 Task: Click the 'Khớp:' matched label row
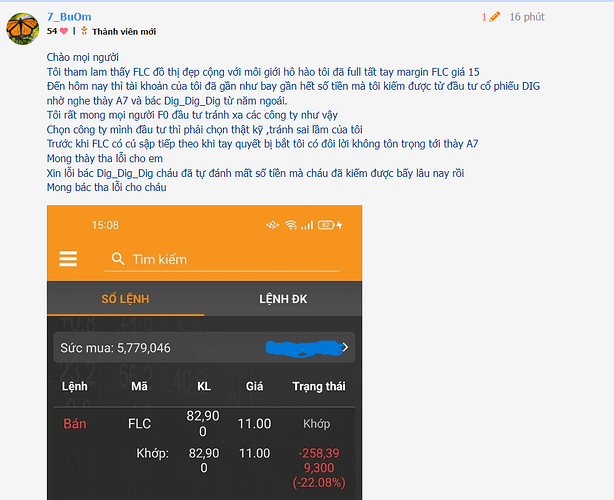tap(152, 453)
